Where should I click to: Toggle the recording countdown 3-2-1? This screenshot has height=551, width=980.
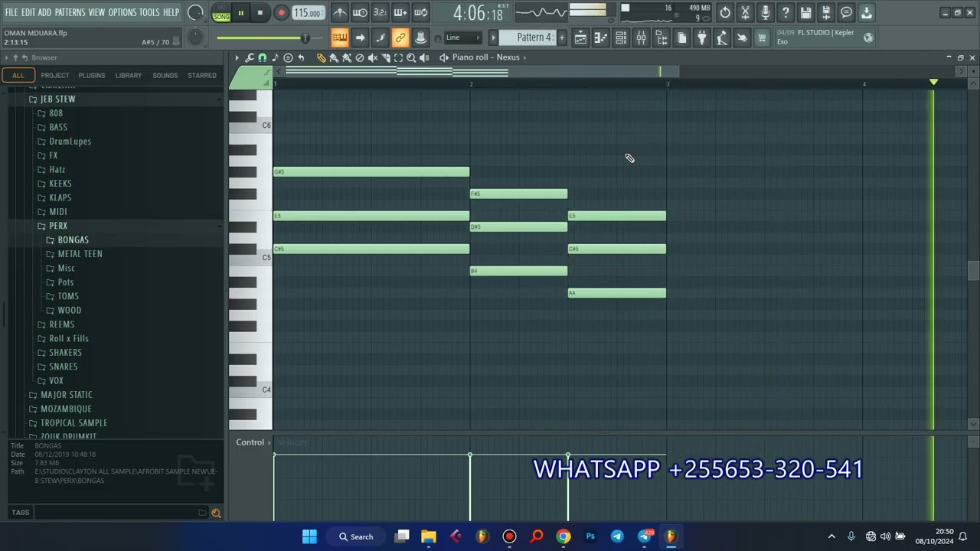point(380,12)
